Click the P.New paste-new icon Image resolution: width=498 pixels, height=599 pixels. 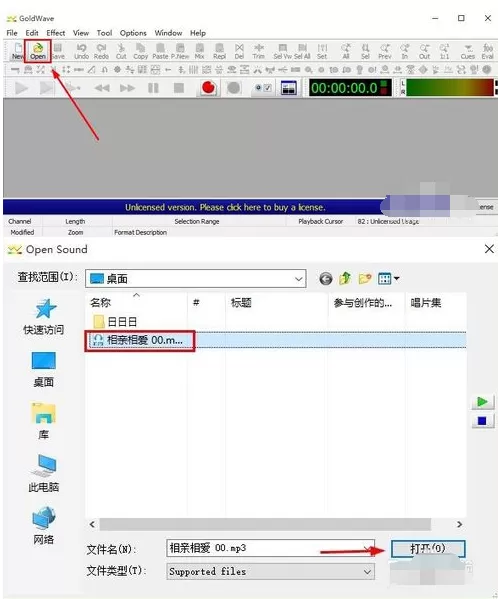[x=180, y=51]
